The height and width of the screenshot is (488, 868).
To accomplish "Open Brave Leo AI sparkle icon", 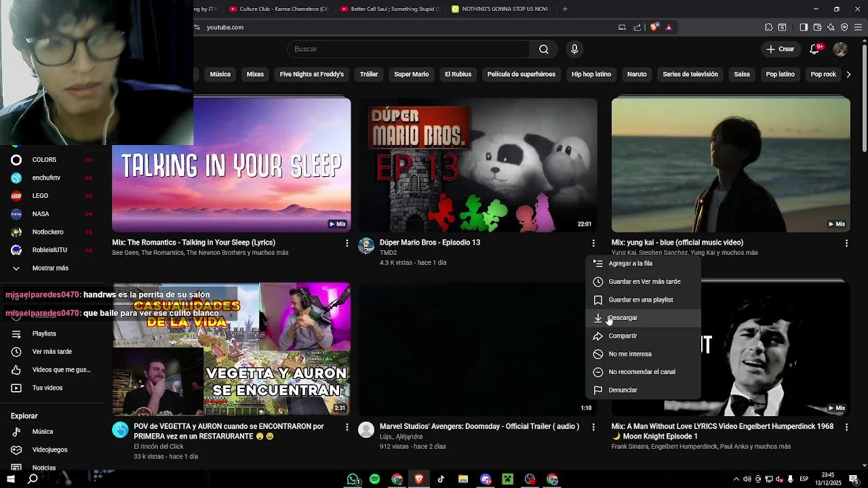I will [x=831, y=27].
